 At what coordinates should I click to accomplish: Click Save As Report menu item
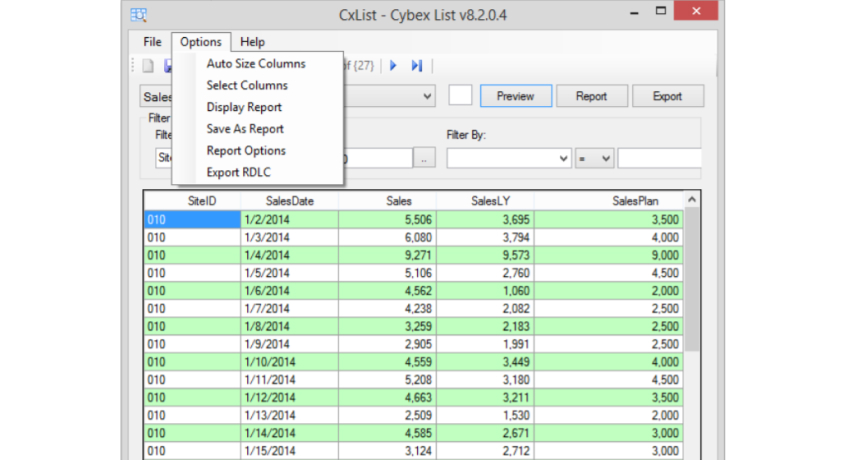click(245, 129)
